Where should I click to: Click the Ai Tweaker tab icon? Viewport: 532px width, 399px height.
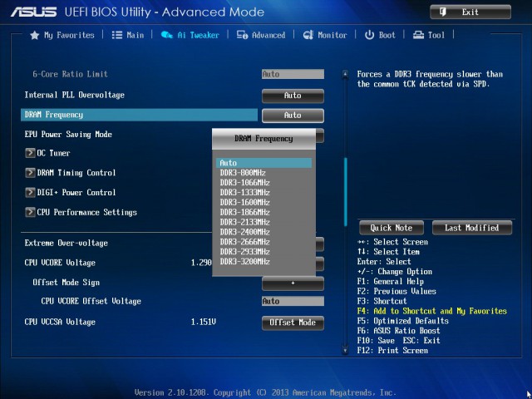(x=166, y=35)
